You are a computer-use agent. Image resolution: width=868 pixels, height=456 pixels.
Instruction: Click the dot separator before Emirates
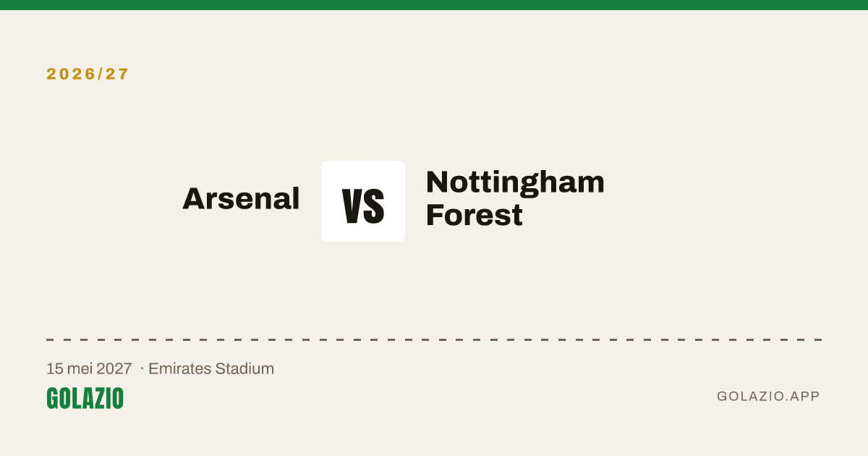coord(142,368)
